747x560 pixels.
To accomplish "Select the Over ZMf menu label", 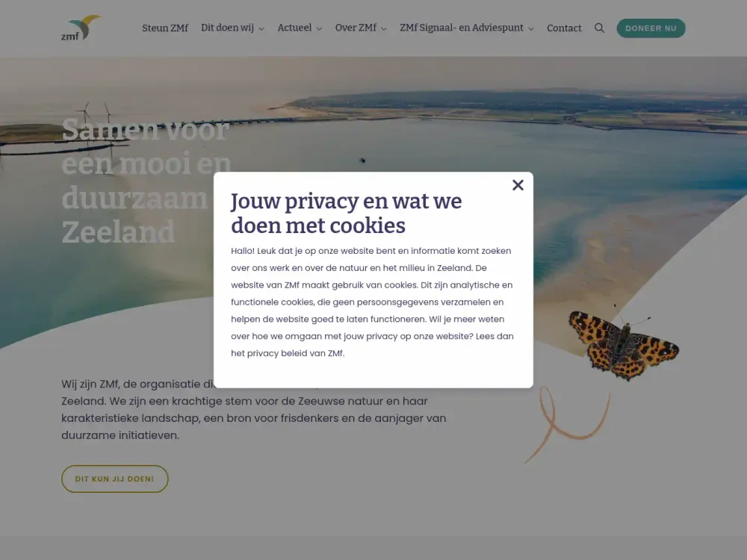I will pyautogui.click(x=356, y=28).
